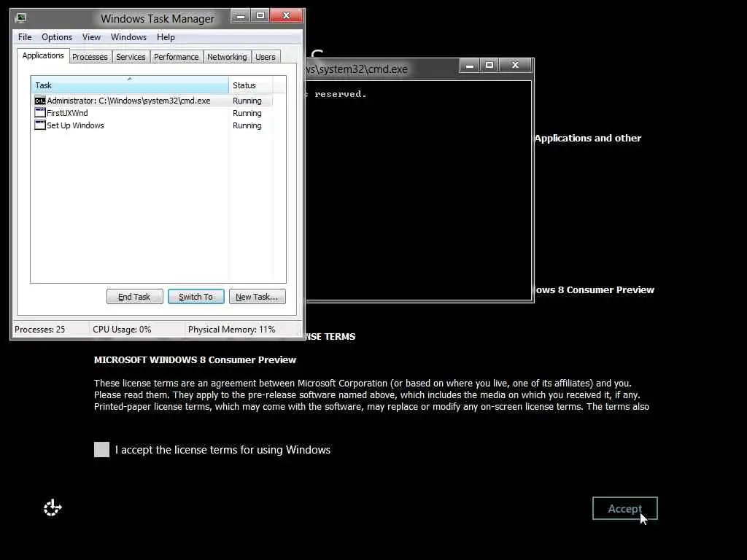Switch to the Performance tab
The width and height of the screenshot is (747, 560).
pos(177,57)
